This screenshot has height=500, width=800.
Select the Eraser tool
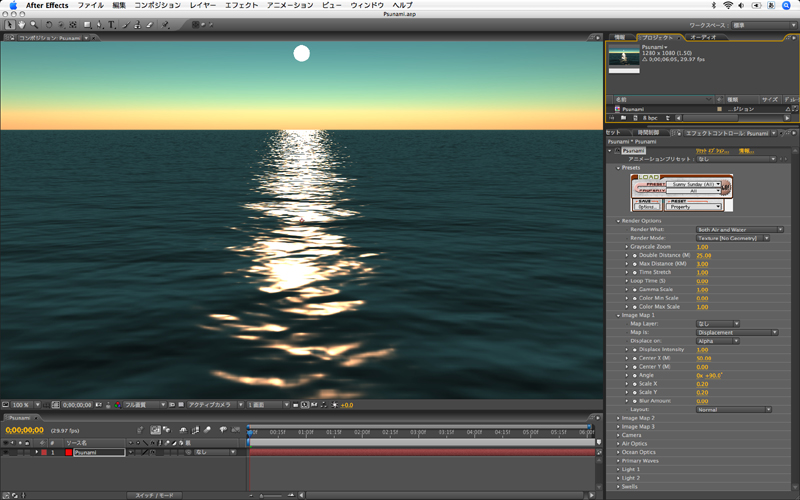(x=148, y=24)
